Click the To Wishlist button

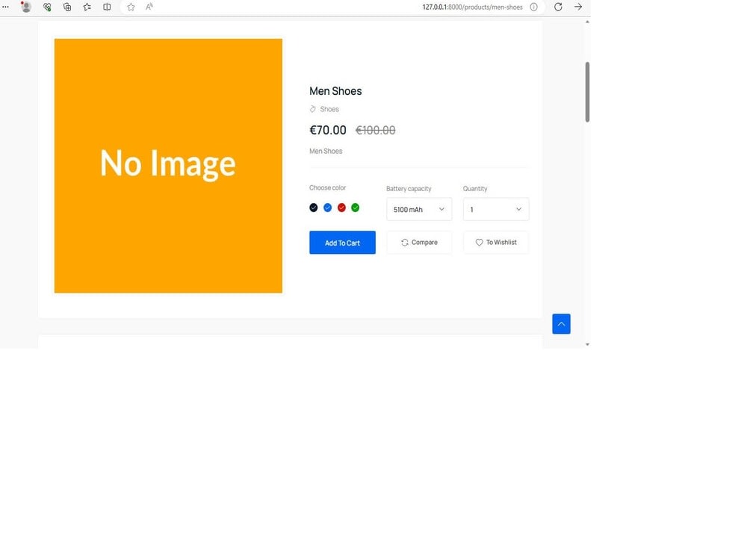496,243
